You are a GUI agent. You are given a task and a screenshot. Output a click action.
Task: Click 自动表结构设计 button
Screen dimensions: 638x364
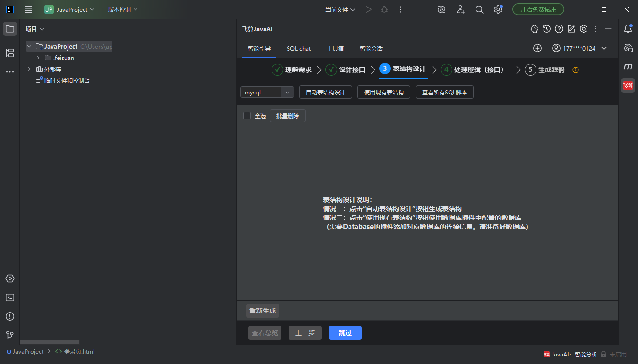326,93
